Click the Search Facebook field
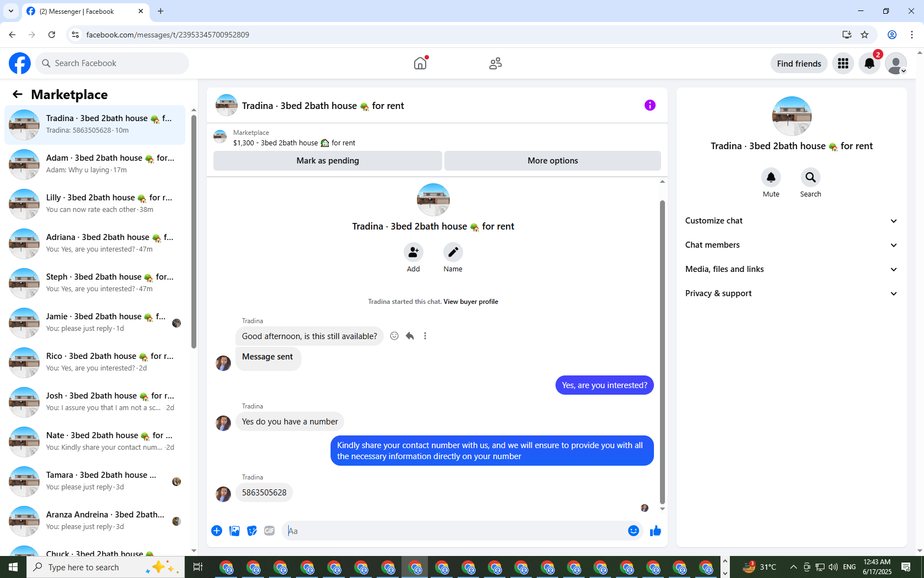924x578 pixels. 112,63
